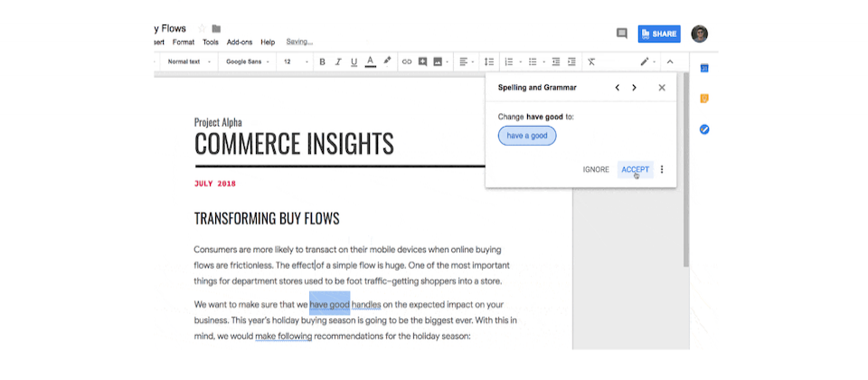Click the highlighter pen icon
Image resolution: width=868 pixels, height=380 pixels.
(x=387, y=62)
